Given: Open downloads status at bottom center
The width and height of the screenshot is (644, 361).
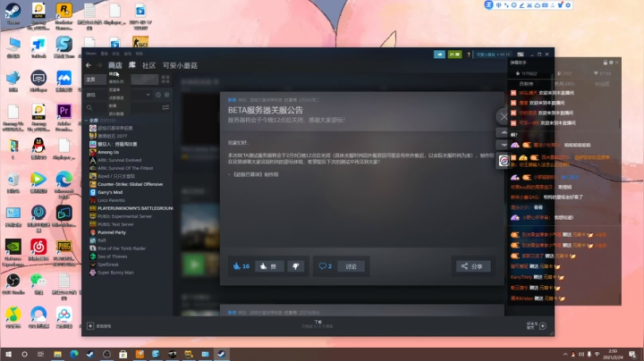Looking at the screenshot, I should click(318, 324).
